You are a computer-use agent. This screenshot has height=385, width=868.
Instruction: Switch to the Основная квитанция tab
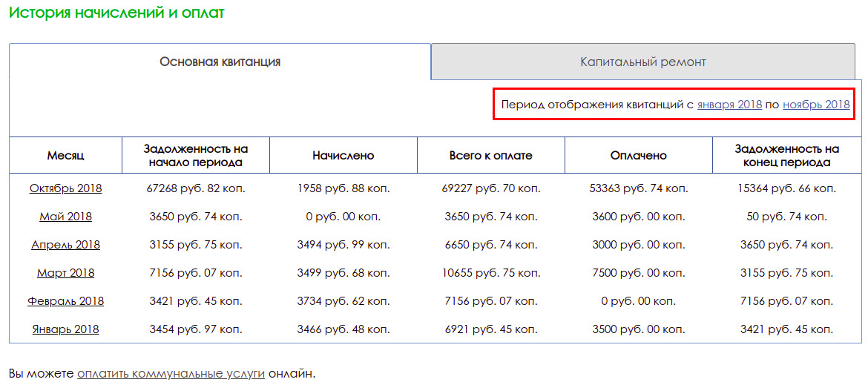(220, 62)
